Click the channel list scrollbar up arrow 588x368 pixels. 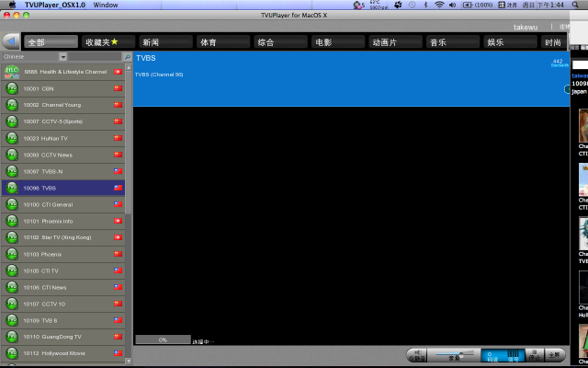click(129, 67)
